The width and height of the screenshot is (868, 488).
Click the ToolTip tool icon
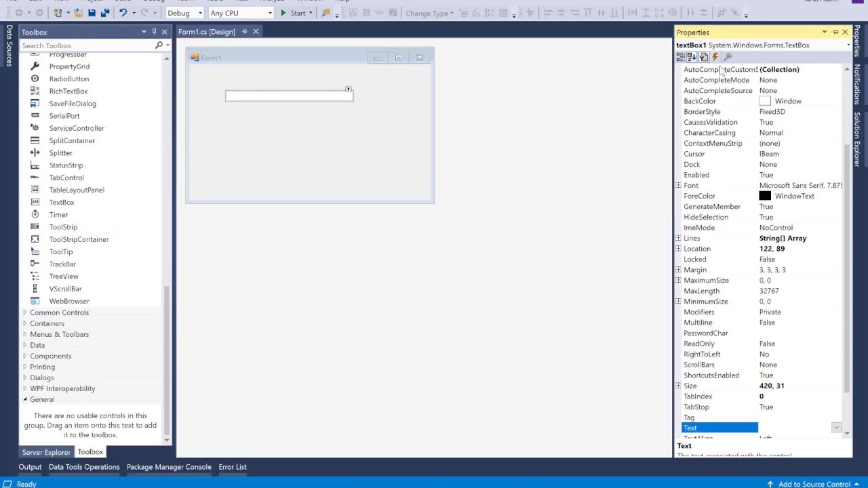35,251
